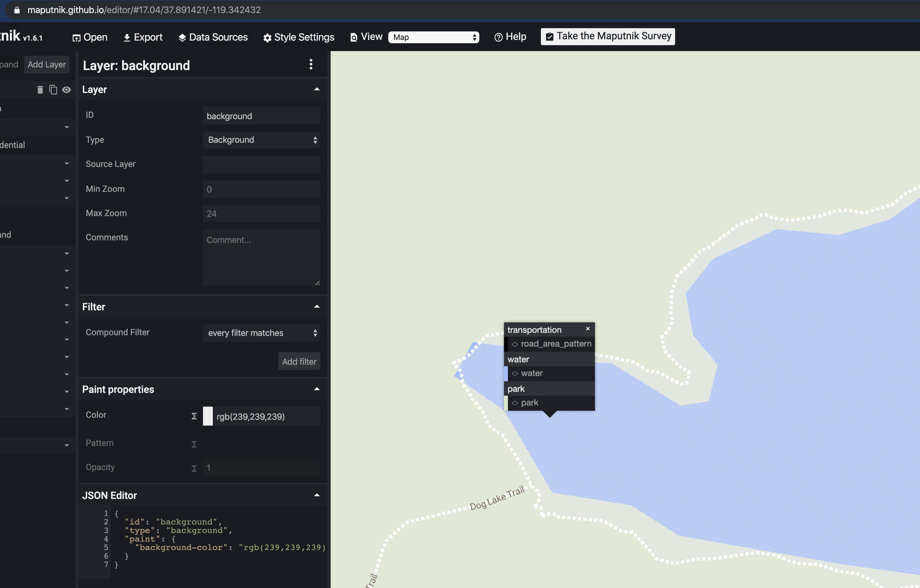
Task: Switch the View selector to Map
Action: pos(433,37)
